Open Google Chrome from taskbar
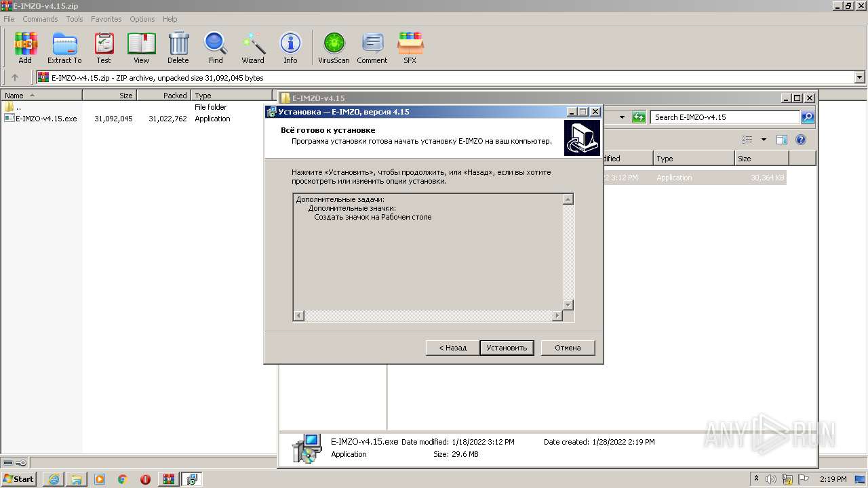Image resolution: width=868 pixels, height=488 pixels. 123,479
